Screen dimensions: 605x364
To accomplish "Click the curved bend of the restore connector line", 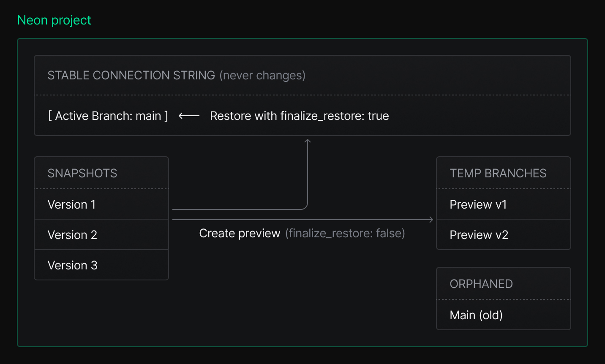I will (305, 206).
